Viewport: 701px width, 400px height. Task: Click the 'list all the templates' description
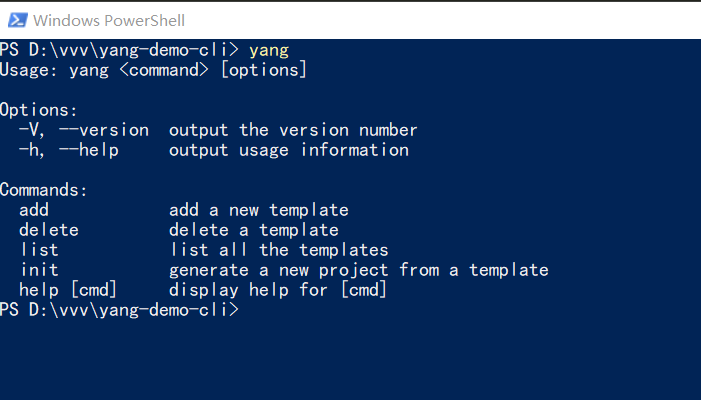[278, 250]
